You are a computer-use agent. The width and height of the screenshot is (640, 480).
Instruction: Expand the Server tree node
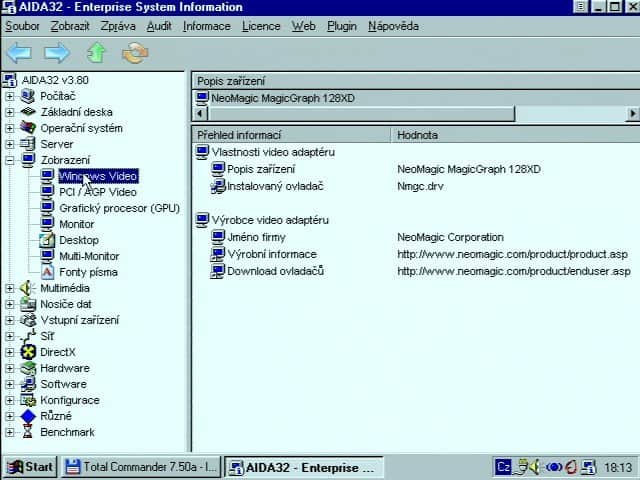point(9,144)
